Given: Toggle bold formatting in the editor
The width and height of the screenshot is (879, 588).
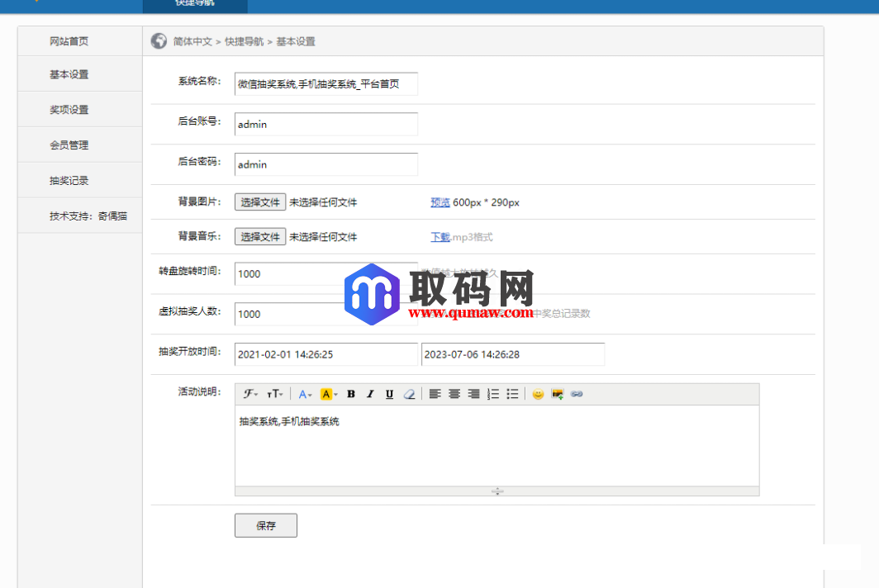Looking at the screenshot, I should click(x=351, y=394).
